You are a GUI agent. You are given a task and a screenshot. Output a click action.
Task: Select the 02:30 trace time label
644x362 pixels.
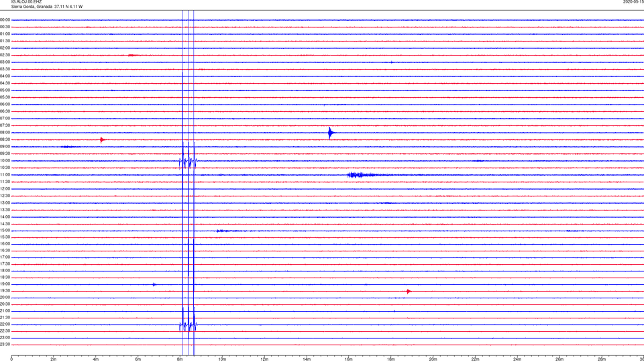[x=5, y=55]
